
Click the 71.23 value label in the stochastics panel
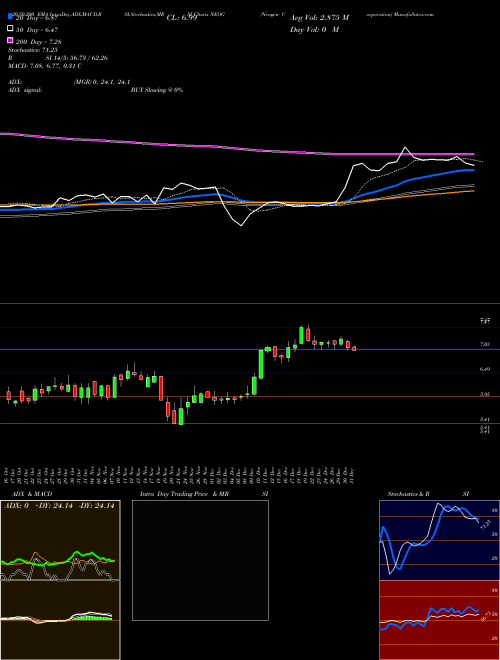[485, 524]
